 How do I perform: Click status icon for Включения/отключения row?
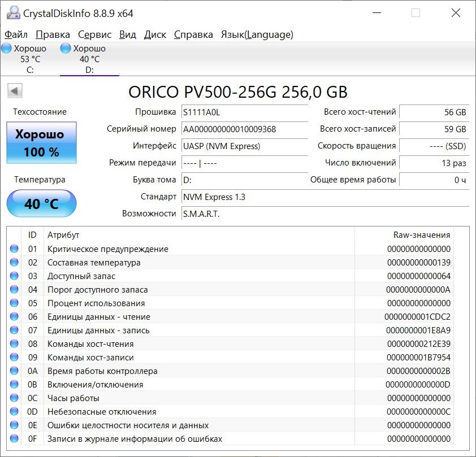pyautogui.click(x=14, y=384)
